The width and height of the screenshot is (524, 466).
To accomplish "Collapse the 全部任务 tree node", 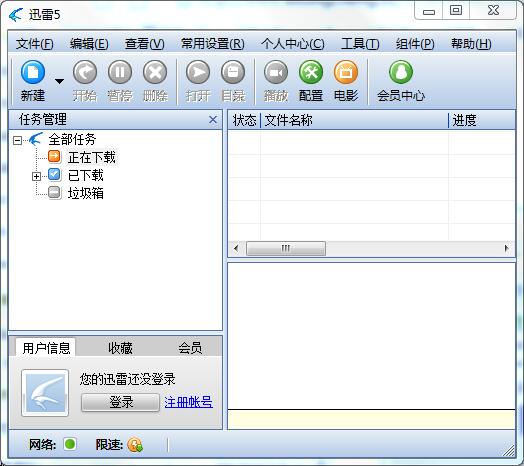I will click(17, 140).
